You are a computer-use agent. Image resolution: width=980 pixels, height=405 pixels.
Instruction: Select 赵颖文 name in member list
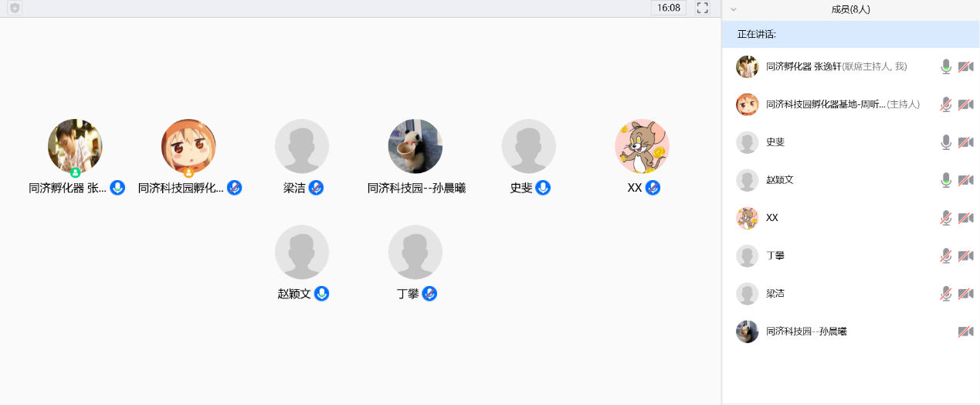(780, 180)
